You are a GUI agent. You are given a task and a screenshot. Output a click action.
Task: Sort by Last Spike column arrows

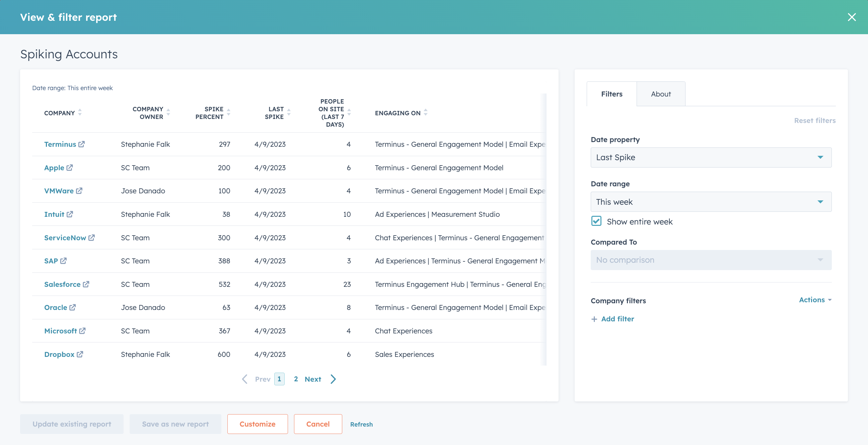289,113
